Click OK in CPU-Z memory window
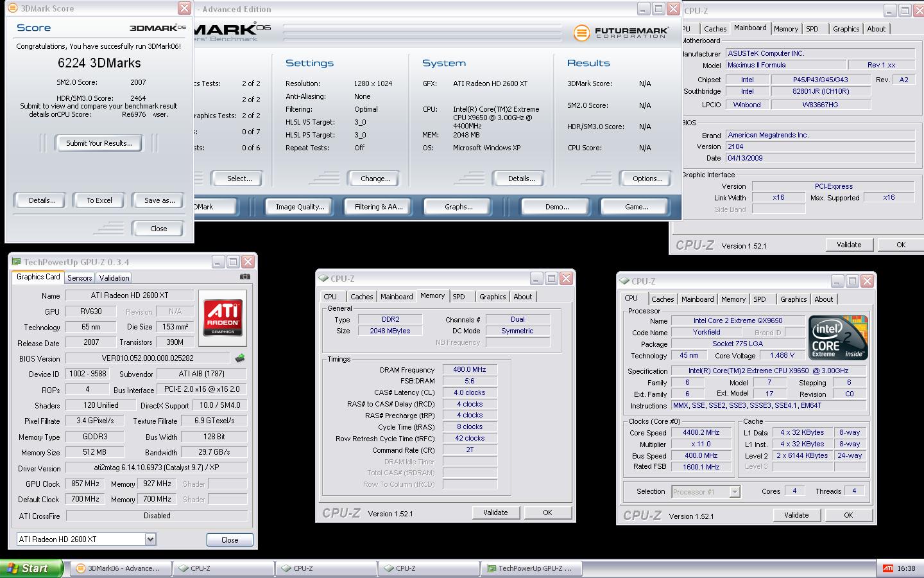 (547, 512)
